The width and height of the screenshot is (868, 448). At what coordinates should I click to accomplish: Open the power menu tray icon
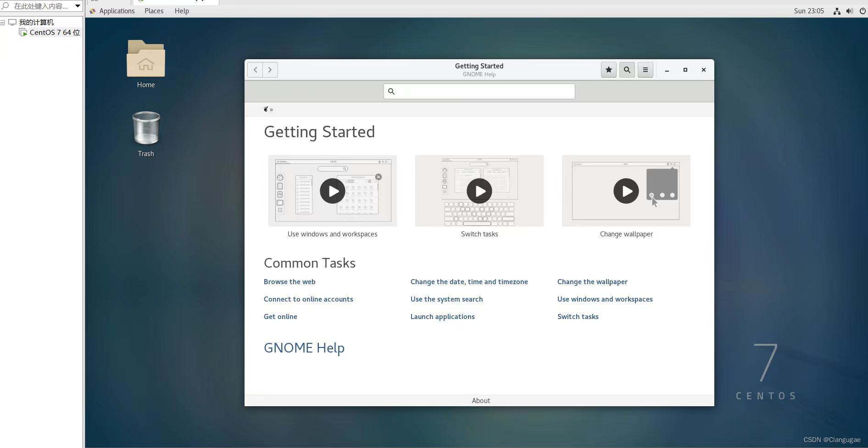pos(862,11)
